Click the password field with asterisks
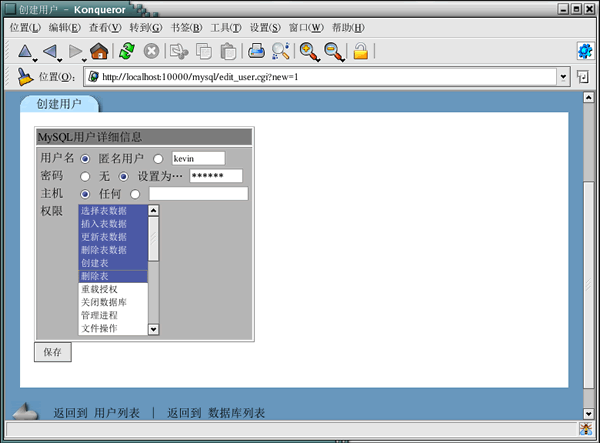 pyautogui.click(x=216, y=176)
